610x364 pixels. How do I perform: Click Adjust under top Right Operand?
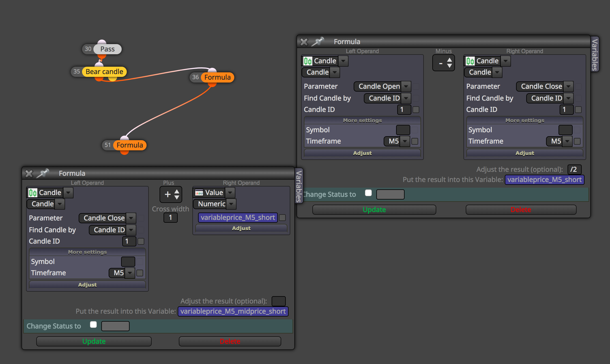pyautogui.click(x=525, y=153)
